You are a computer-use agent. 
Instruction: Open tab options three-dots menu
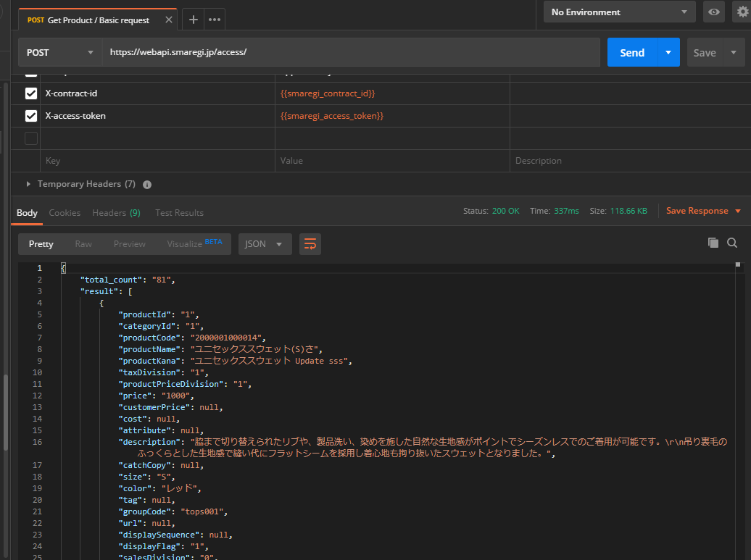215,19
